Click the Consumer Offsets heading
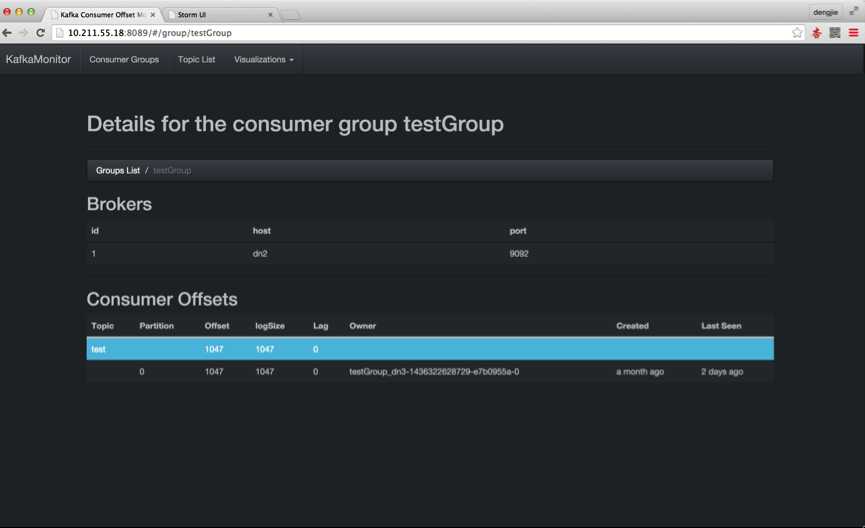 click(162, 299)
